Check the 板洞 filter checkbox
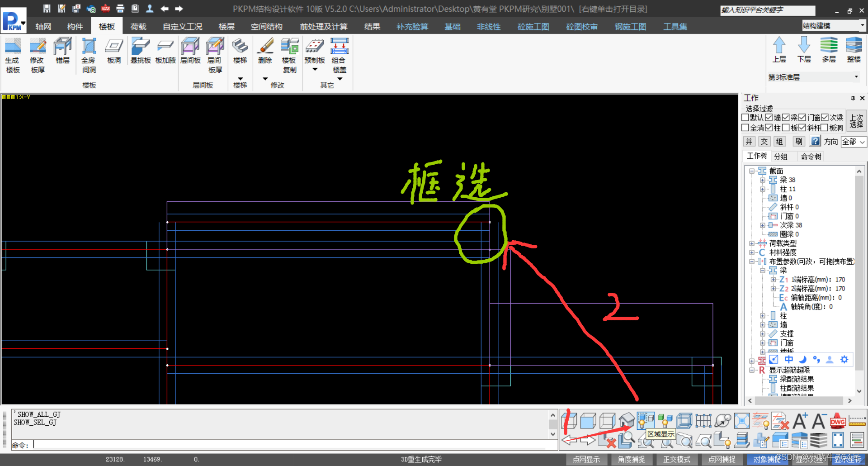Viewport: 868px width, 466px height. 825,128
